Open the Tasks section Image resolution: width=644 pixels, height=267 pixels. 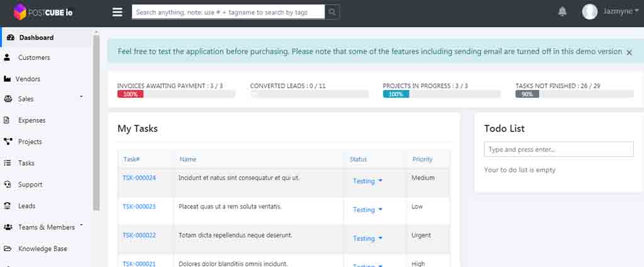pyautogui.click(x=26, y=163)
